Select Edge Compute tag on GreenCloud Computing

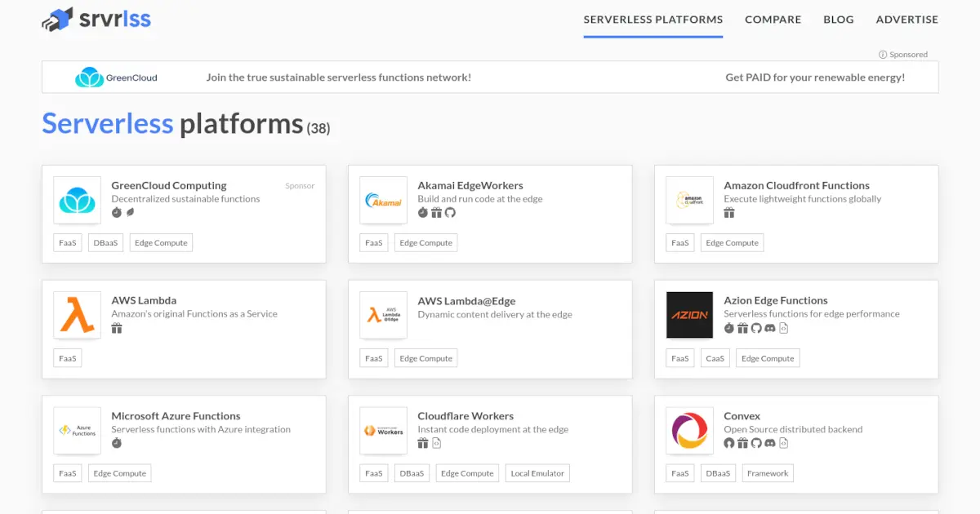click(x=161, y=243)
